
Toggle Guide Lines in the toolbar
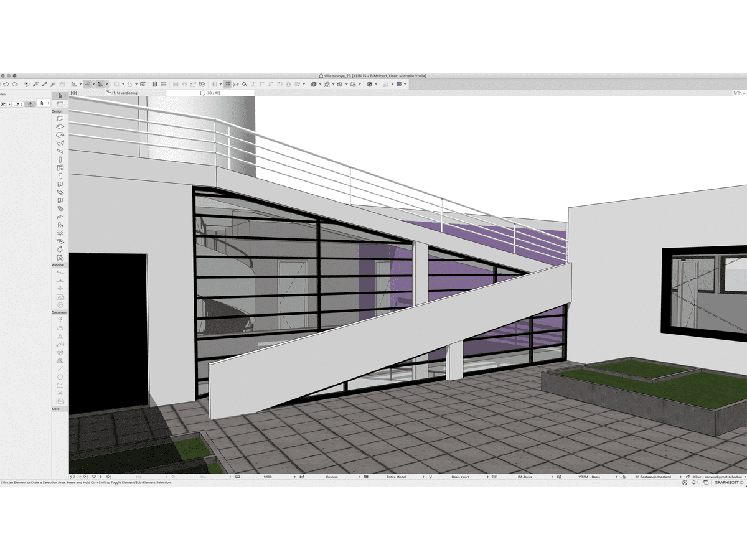coord(88,84)
